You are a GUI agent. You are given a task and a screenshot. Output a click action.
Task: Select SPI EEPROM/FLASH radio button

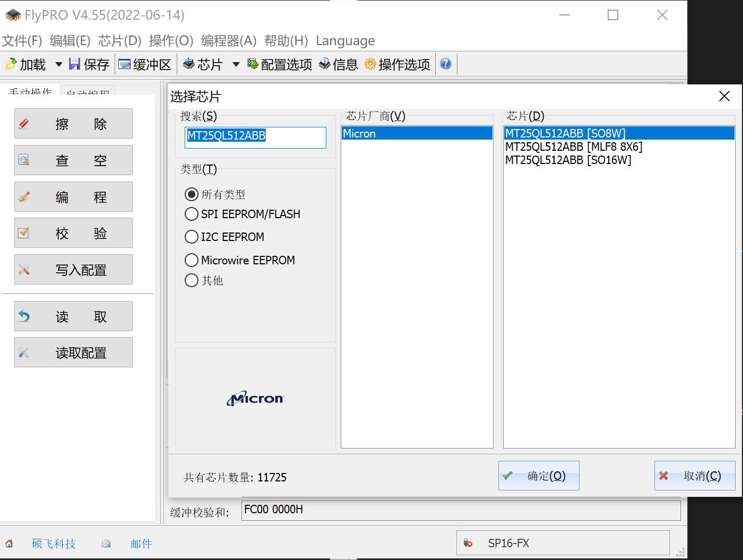point(192,214)
